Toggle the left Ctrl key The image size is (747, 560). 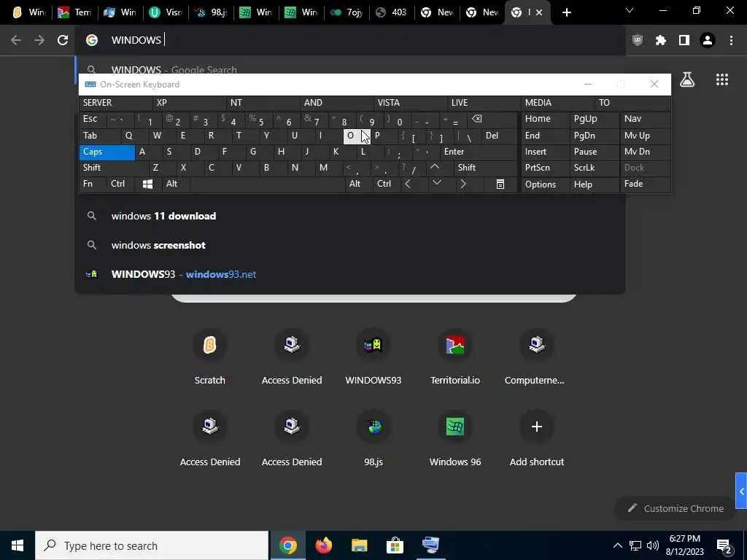tap(120, 184)
